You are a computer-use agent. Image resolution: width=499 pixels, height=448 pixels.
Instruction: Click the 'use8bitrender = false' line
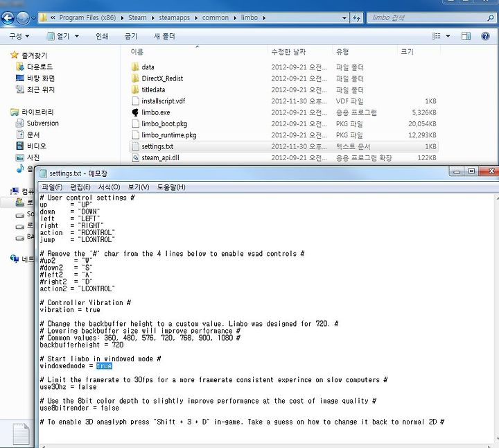(x=80, y=408)
